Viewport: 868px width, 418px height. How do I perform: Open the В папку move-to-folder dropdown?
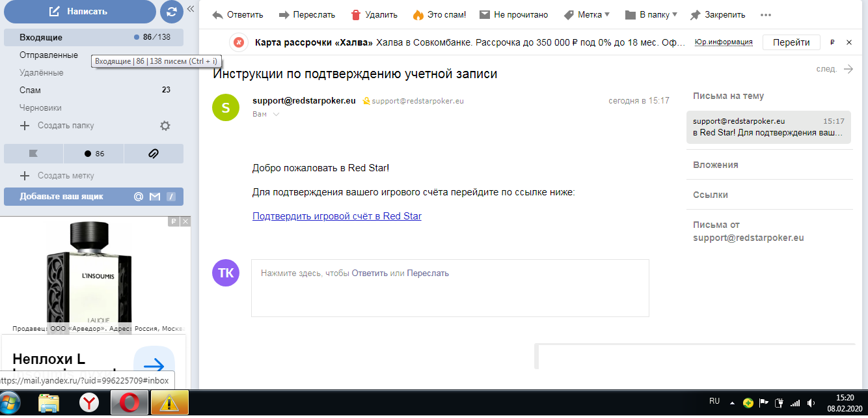tap(651, 14)
